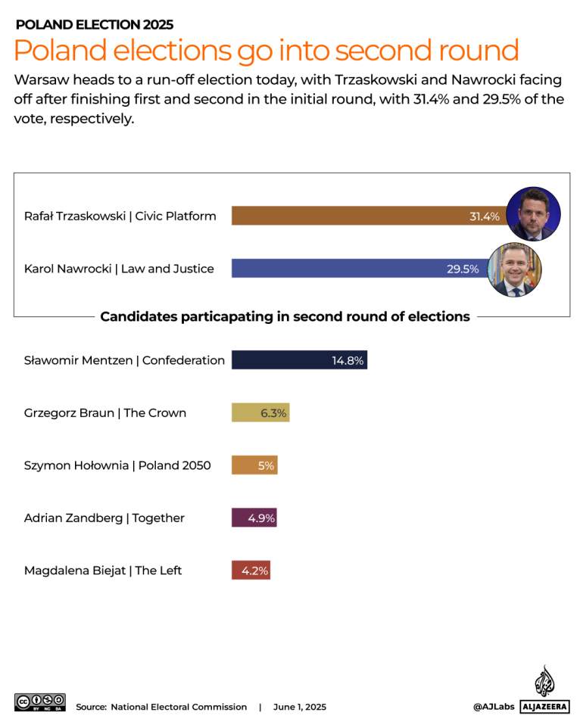Click the khaki 6.3% Braun bar

tap(260, 413)
